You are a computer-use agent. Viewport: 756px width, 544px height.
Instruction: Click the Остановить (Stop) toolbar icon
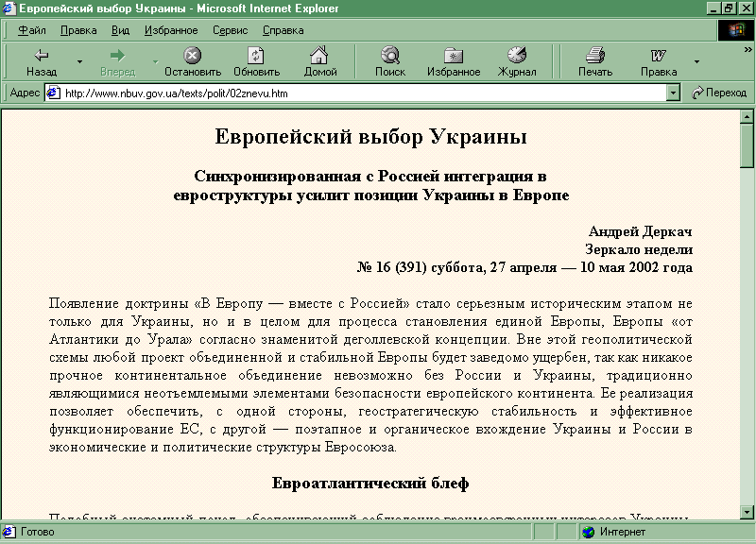[192, 56]
